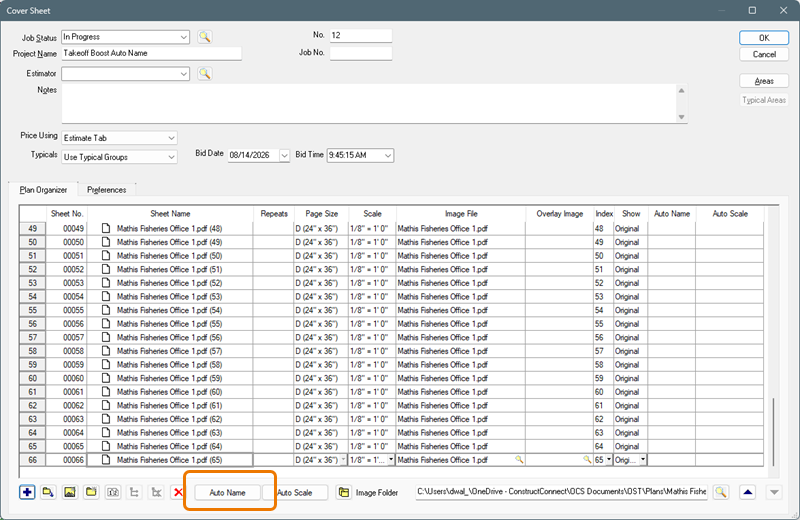Select row header 60 in grid
This screenshot has width=800, height=520.
click(x=33, y=378)
